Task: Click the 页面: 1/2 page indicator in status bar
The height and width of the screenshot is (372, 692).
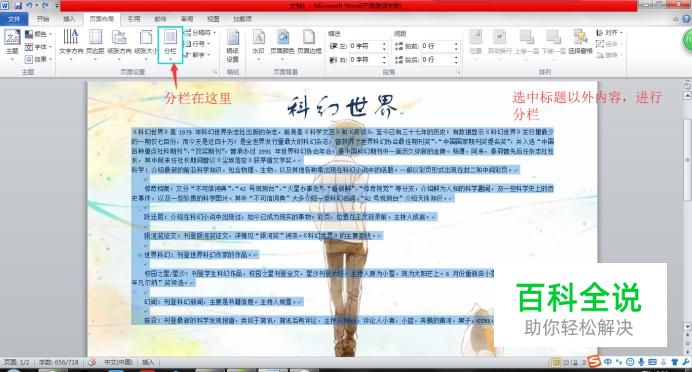Action: click(17, 362)
